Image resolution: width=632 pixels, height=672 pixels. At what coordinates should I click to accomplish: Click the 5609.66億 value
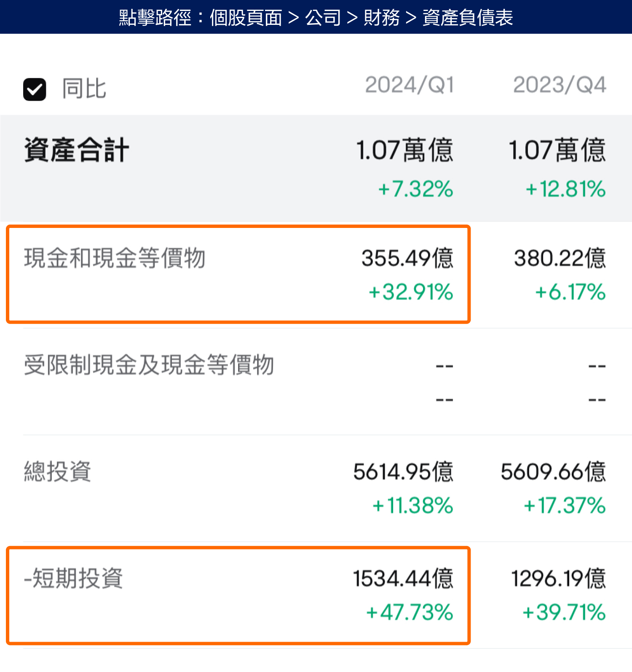click(553, 471)
